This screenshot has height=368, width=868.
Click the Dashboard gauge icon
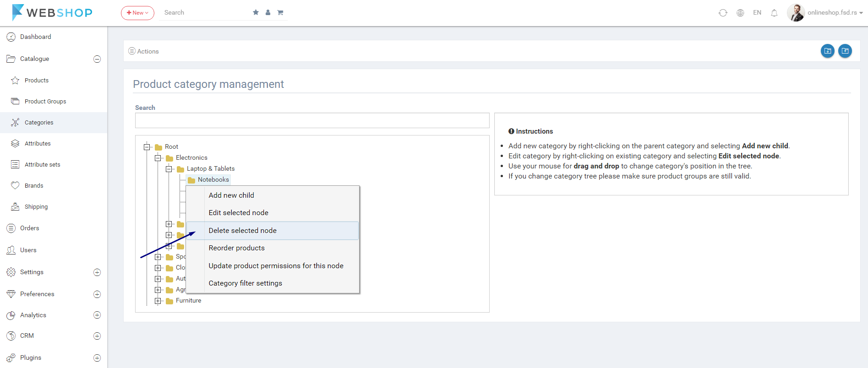click(11, 37)
